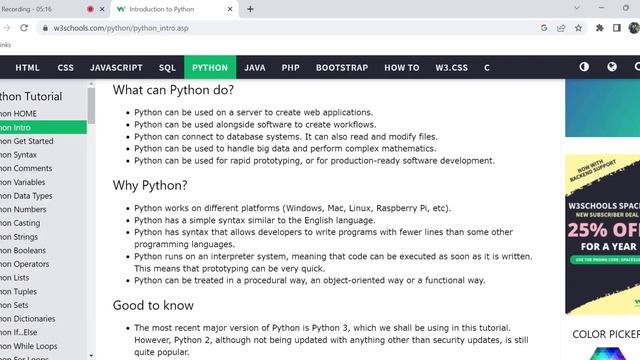640x360 pixels.
Task: Click the 'Why Python?' heading
Action: tap(150, 185)
